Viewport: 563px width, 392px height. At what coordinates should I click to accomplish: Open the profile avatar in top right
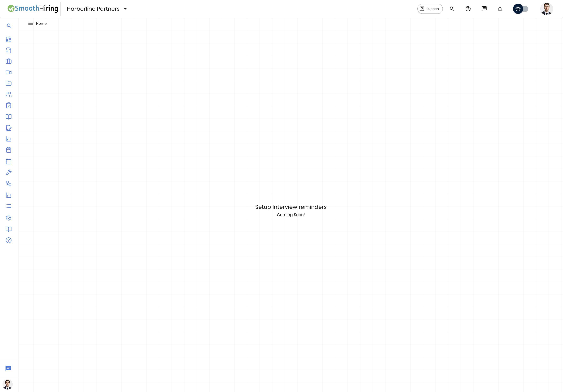click(x=546, y=9)
